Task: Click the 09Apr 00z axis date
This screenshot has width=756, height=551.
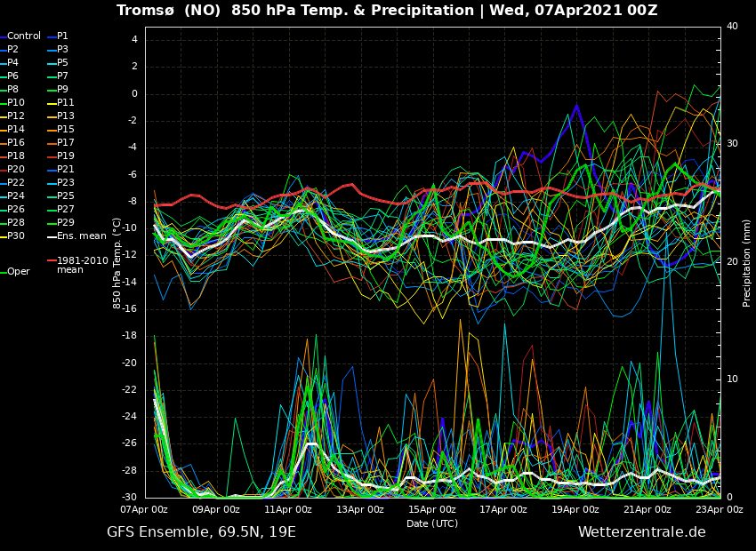Action: coord(218,509)
